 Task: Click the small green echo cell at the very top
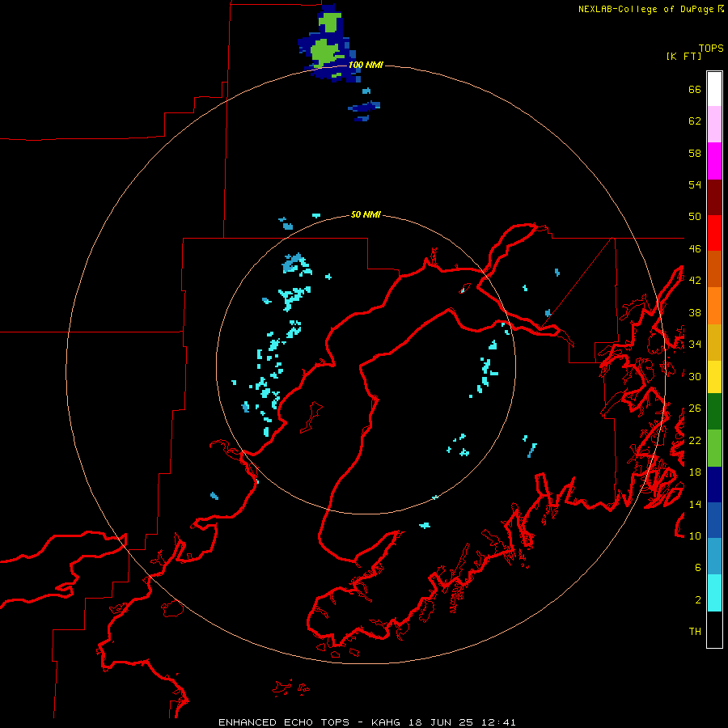click(330, 23)
